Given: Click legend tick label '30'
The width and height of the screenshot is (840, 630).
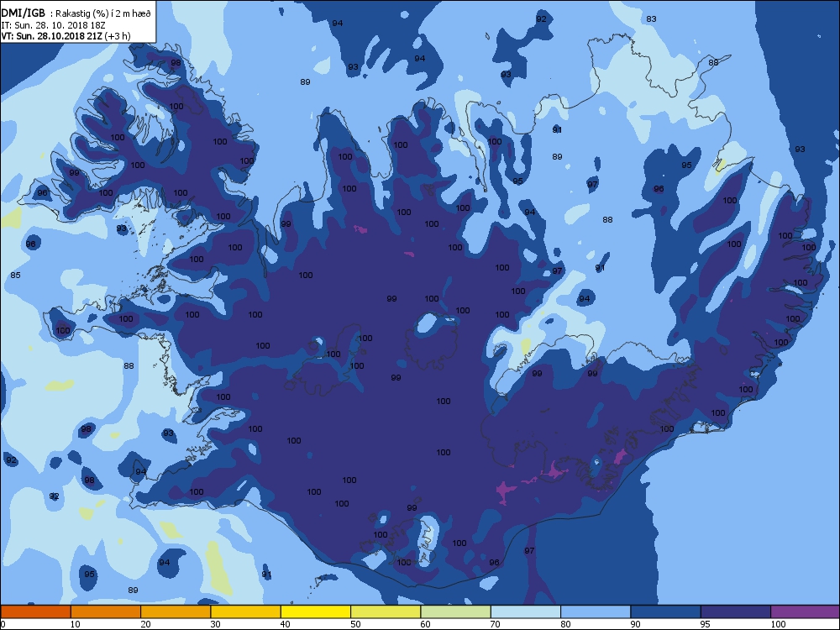Looking at the screenshot, I should (215, 624).
